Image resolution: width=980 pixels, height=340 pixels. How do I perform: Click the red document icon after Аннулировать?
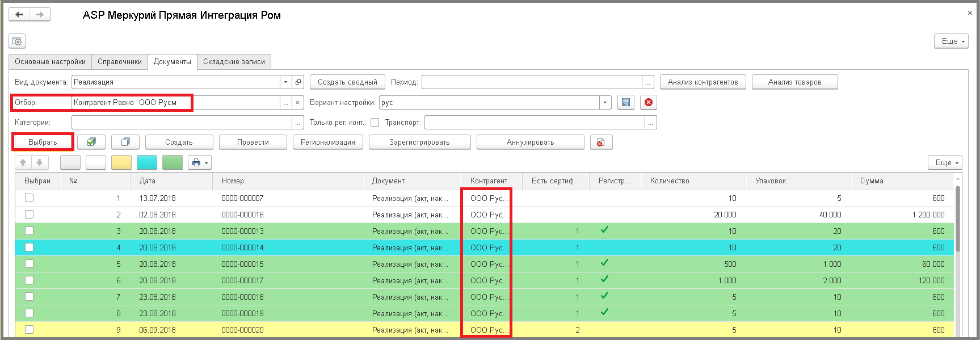coord(601,142)
